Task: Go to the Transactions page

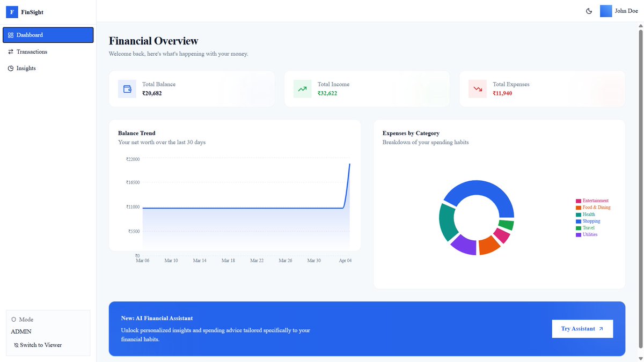Action: click(x=48, y=51)
